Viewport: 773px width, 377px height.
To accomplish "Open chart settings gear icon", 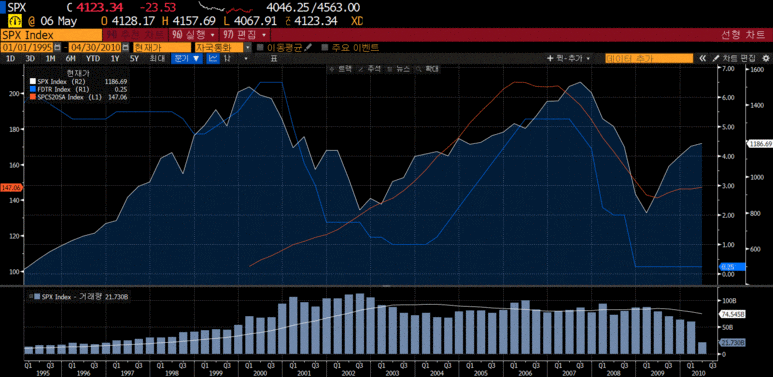I will (766, 58).
